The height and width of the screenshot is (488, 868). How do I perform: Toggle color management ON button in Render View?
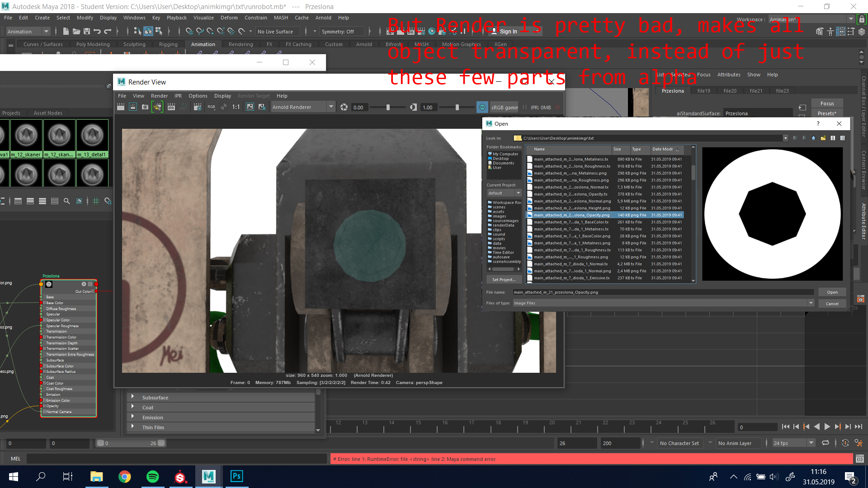pos(482,107)
